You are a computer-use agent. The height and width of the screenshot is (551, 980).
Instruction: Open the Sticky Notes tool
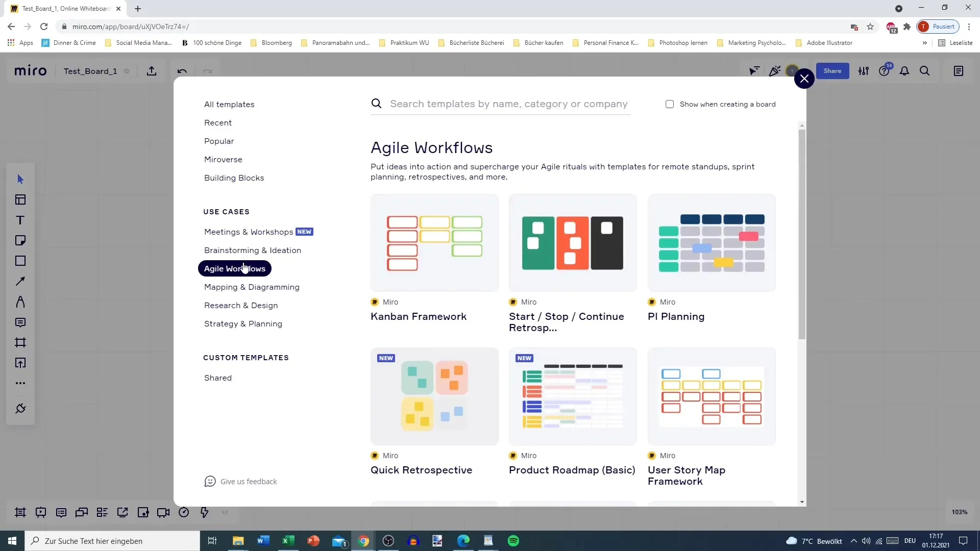tap(20, 241)
